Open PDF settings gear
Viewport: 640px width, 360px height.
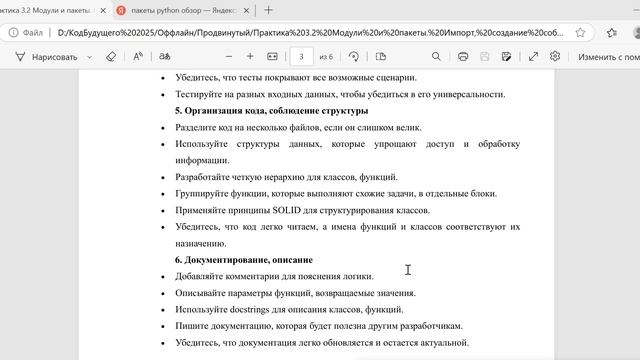pos(555,57)
